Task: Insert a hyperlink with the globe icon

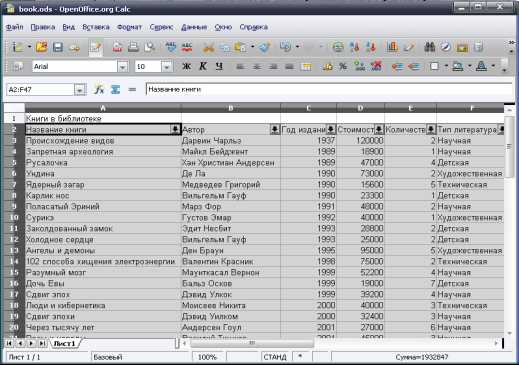Action: tap(338, 47)
